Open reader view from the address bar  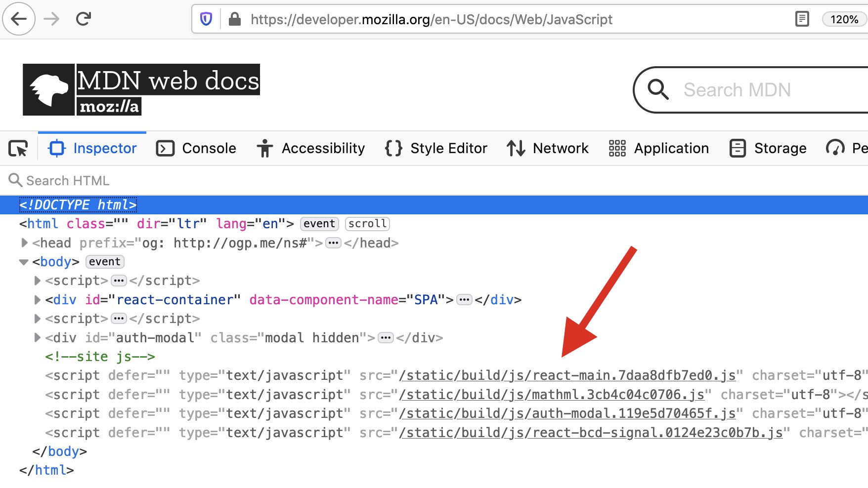[x=802, y=19]
